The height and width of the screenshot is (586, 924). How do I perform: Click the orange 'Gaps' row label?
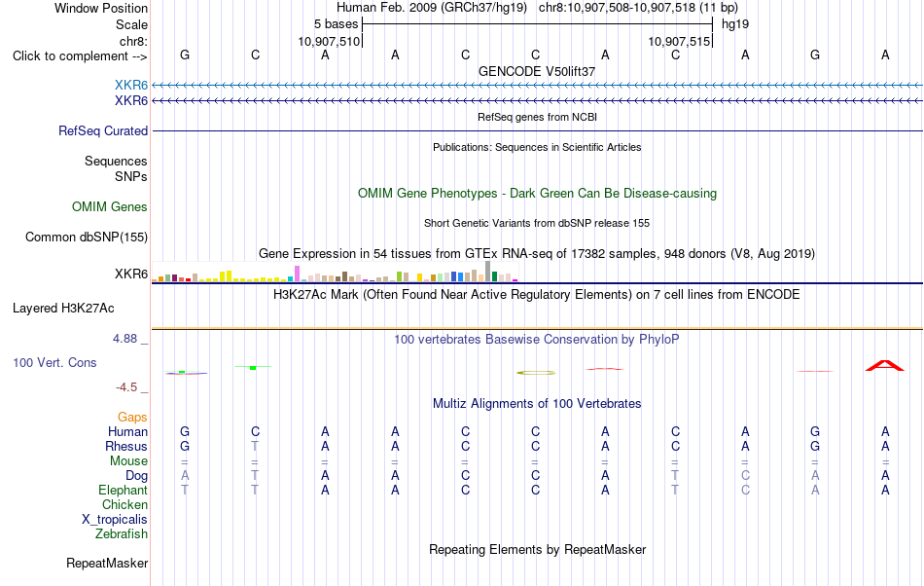(x=132, y=418)
